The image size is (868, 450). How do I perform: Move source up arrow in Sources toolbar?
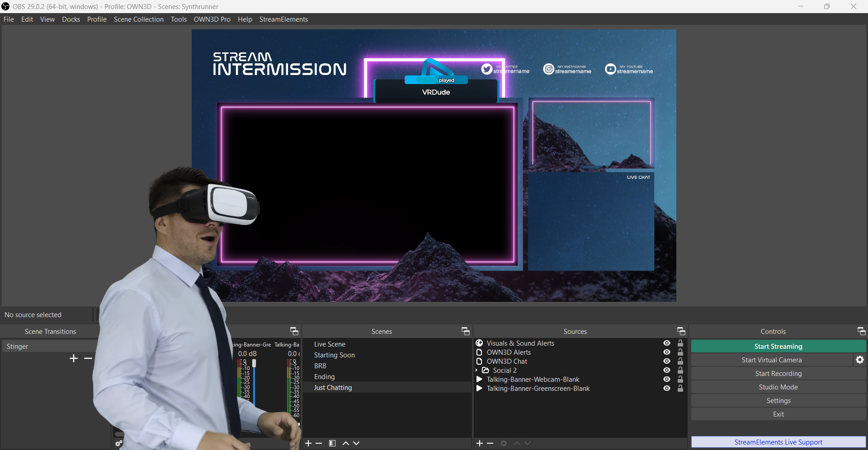517,443
